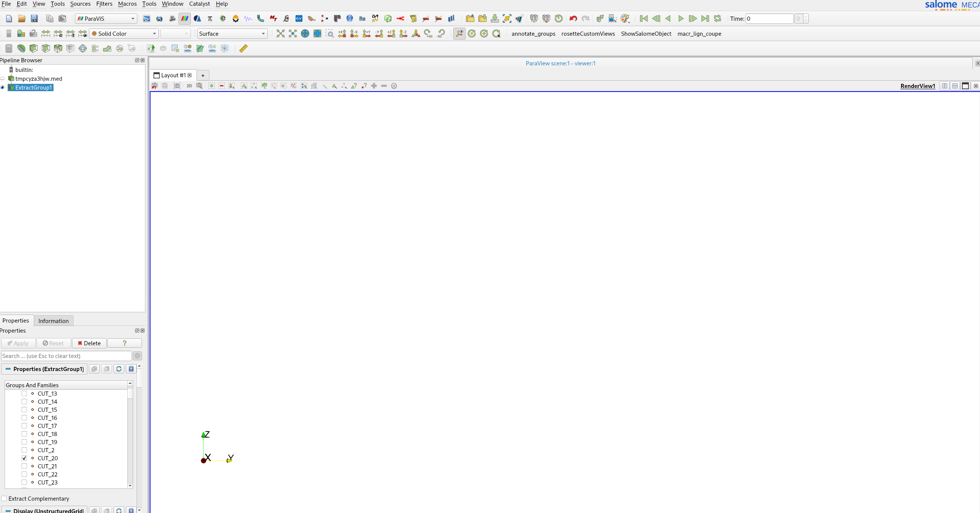Open the Catalyst menu
The height and width of the screenshot is (513, 980).
click(x=199, y=4)
